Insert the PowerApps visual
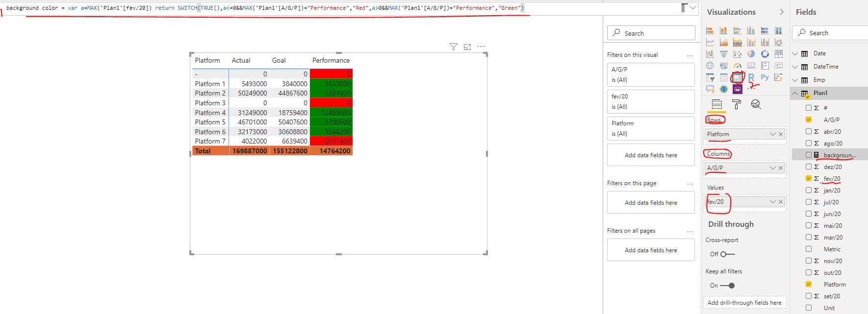The height and width of the screenshot is (314, 868). point(738,89)
